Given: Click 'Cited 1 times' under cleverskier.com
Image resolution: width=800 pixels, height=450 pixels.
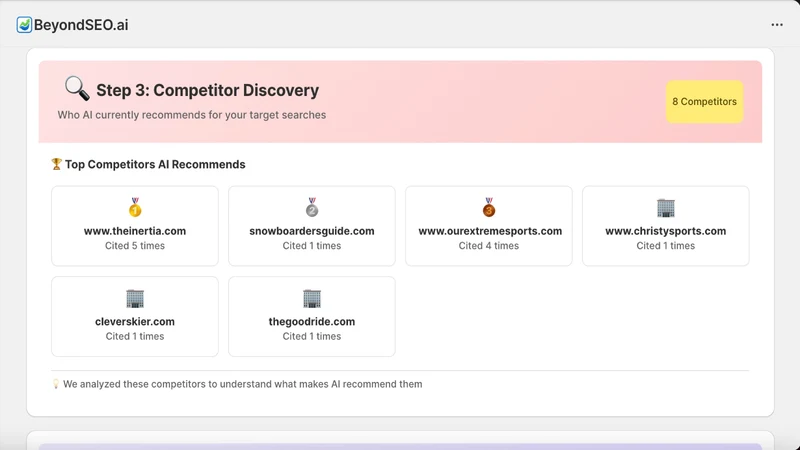Looking at the screenshot, I should pos(135,337).
